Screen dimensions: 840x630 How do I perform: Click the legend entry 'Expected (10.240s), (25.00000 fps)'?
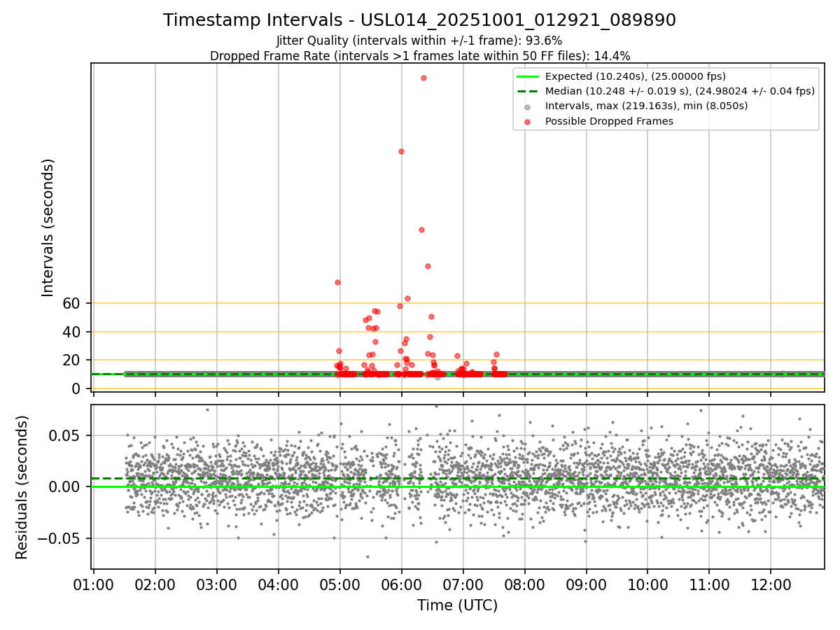tap(635, 76)
